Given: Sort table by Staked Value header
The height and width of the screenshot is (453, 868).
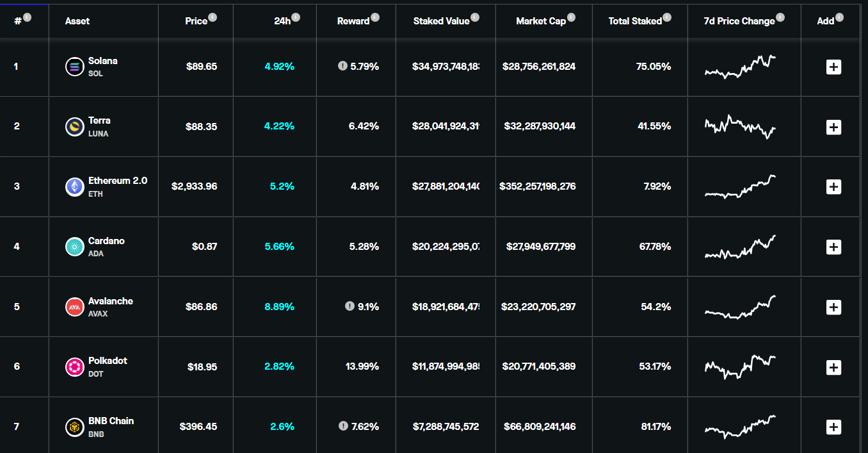Looking at the screenshot, I should pos(442,21).
